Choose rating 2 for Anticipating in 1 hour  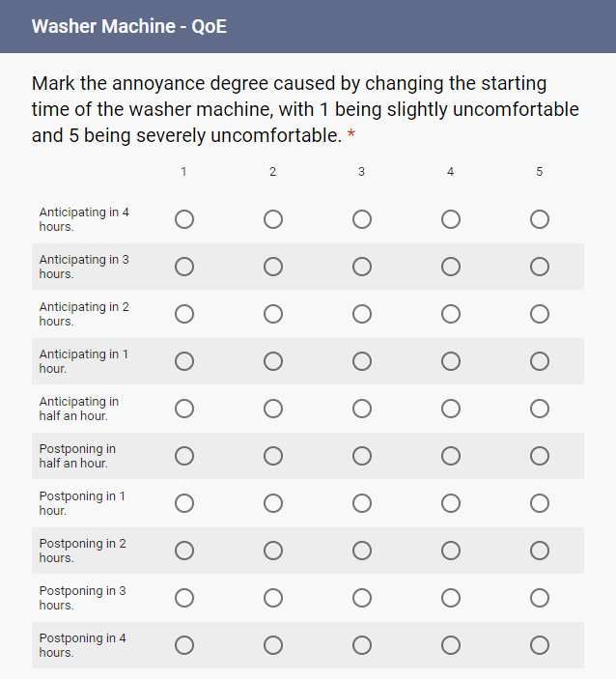(273, 361)
